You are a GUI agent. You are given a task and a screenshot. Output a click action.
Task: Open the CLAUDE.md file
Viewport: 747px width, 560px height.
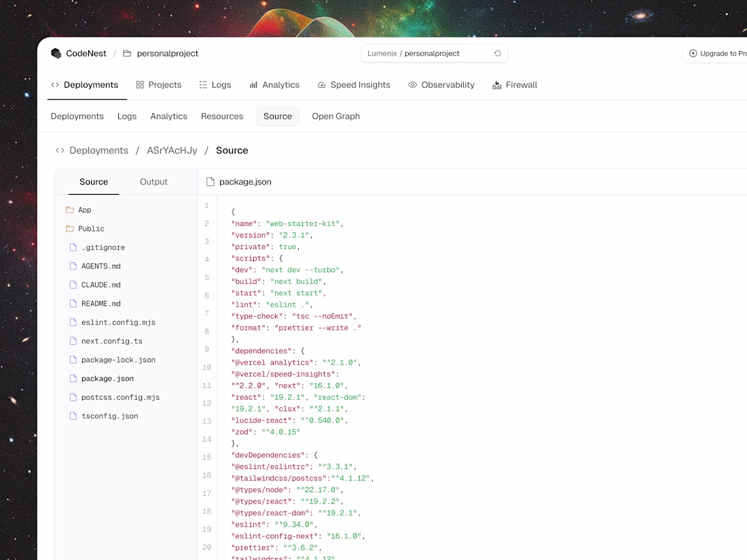click(x=95, y=285)
